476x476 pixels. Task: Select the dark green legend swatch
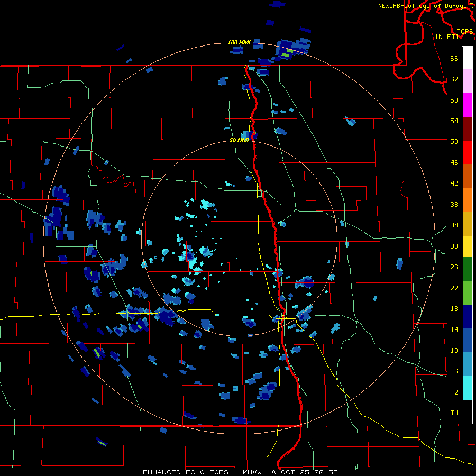point(467,269)
